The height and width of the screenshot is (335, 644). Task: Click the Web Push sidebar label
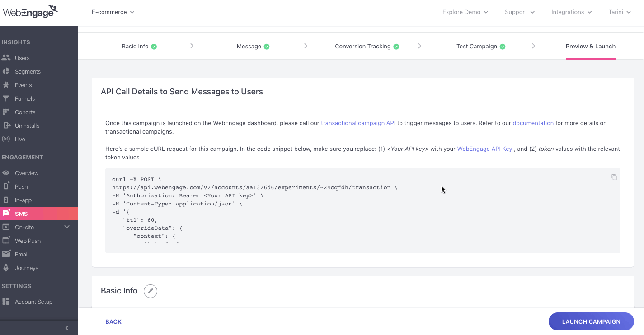click(28, 241)
